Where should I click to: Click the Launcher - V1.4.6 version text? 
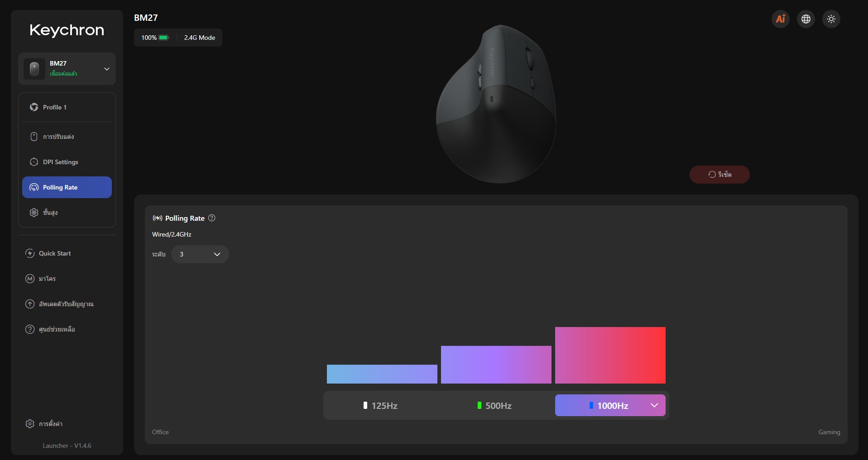67,446
